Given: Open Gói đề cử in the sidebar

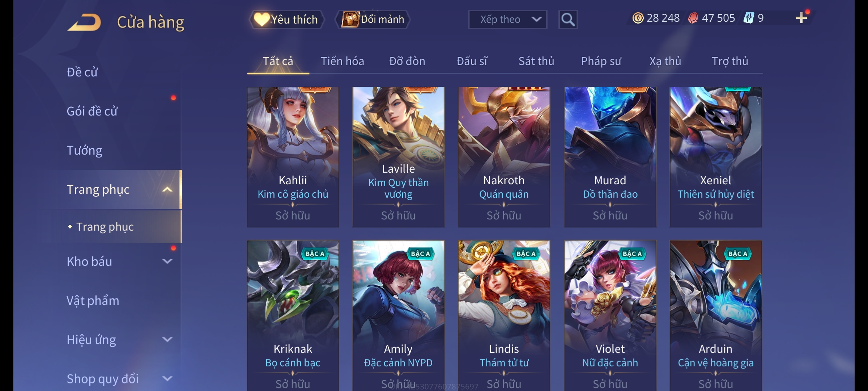Looking at the screenshot, I should 92,111.
